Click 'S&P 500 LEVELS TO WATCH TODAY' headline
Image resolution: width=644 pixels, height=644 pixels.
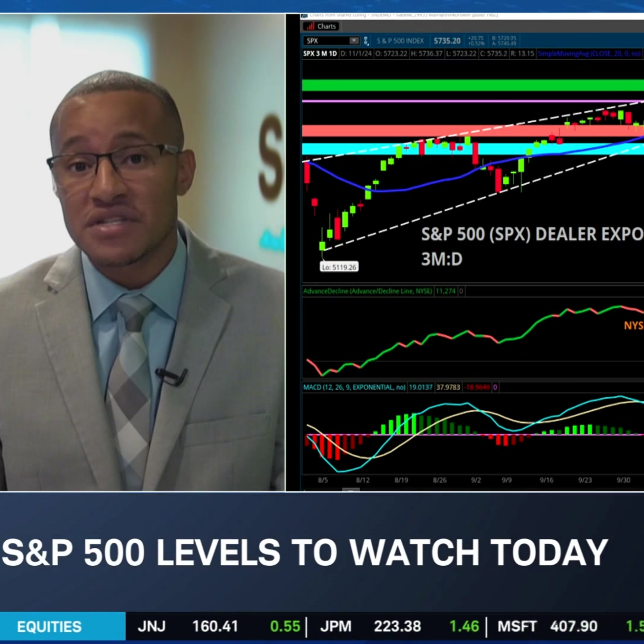point(305,552)
